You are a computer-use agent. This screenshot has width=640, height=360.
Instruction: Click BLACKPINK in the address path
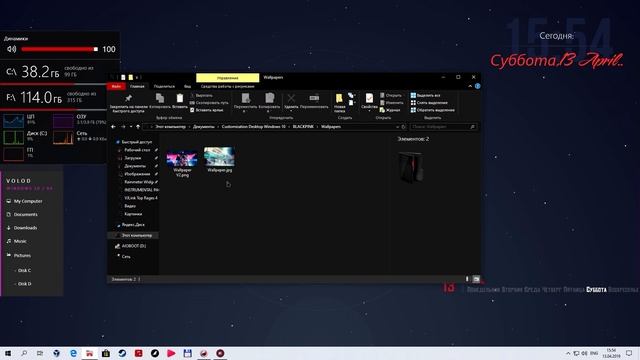click(x=303, y=127)
